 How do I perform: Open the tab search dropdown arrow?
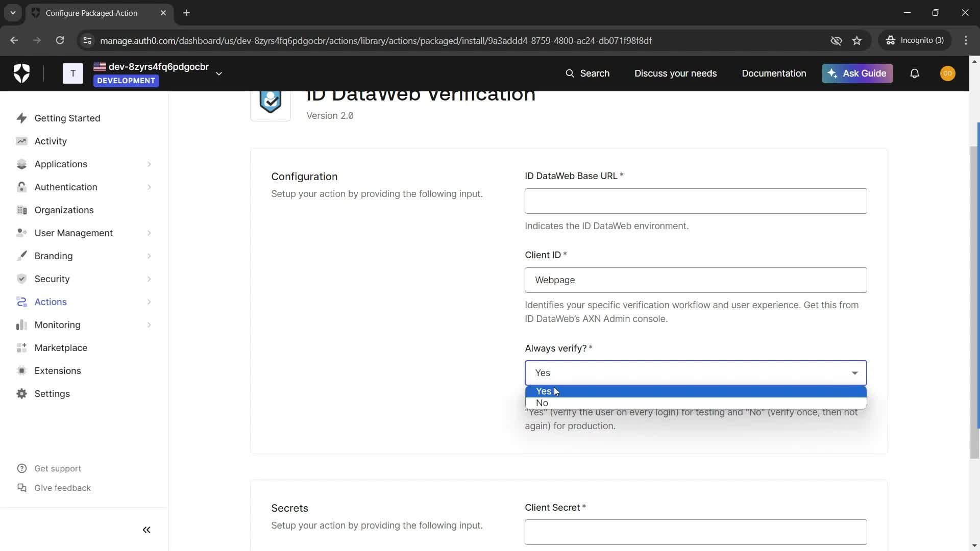13,13
